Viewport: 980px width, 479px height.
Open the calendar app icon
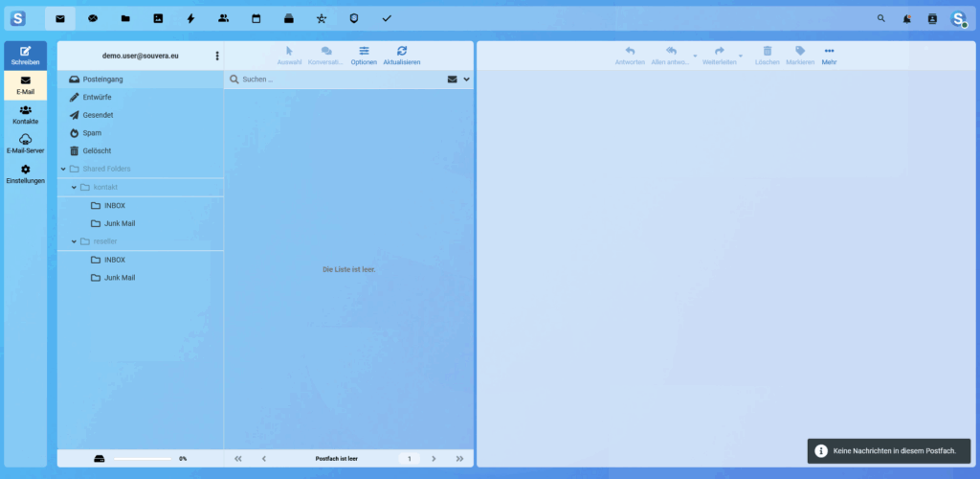point(256,18)
